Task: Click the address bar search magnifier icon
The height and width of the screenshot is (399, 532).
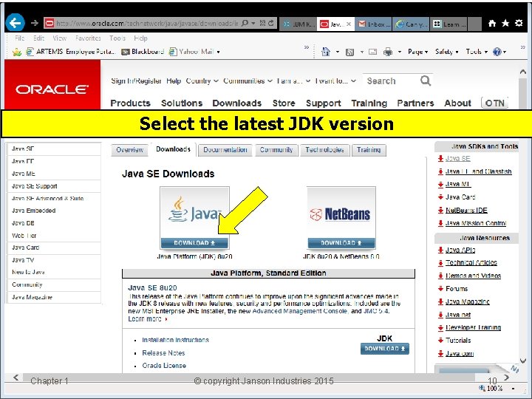Action: pos(245,23)
